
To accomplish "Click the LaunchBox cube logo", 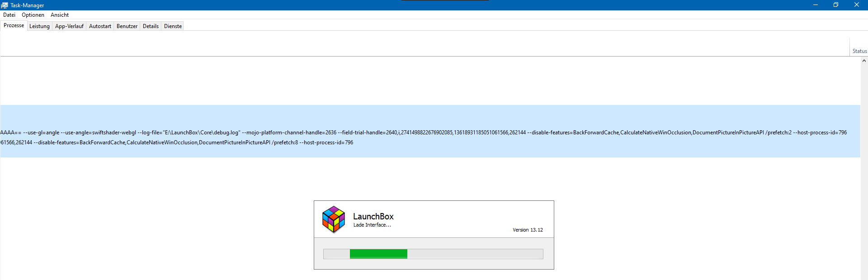I will coord(334,219).
